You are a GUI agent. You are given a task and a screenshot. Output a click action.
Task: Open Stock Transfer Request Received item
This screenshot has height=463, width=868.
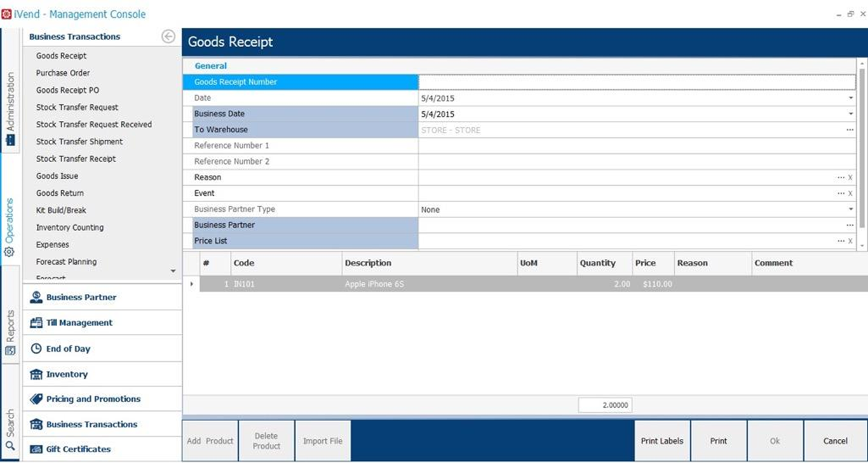[94, 125]
